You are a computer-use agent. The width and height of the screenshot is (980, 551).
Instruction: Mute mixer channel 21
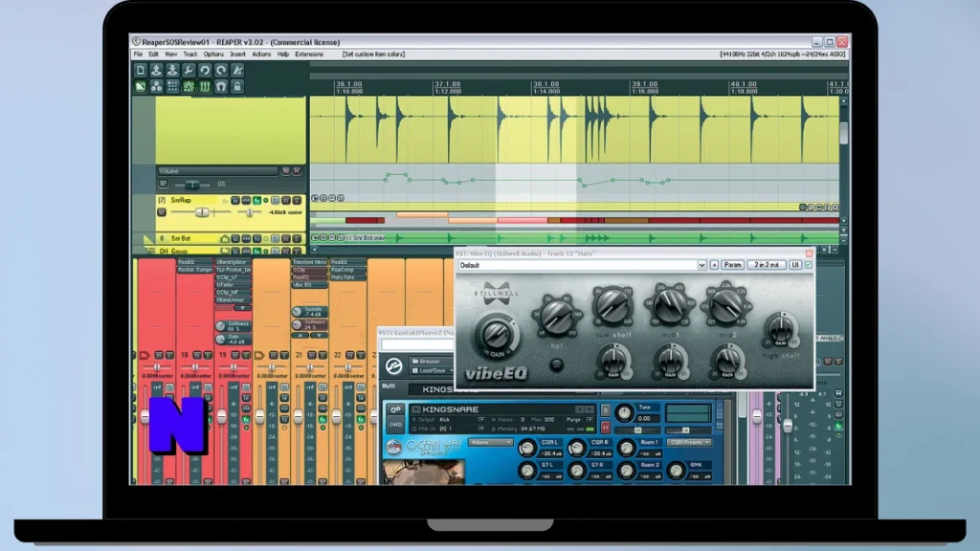pyautogui.click(x=311, y=355)
